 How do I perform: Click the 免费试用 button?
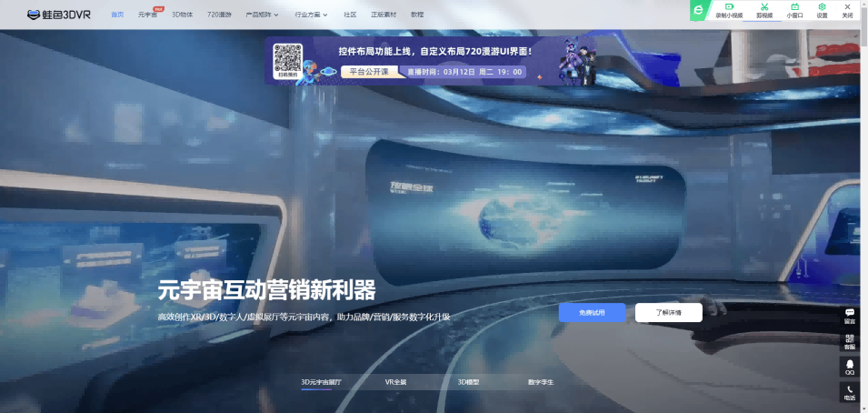[x=593, y=313]
